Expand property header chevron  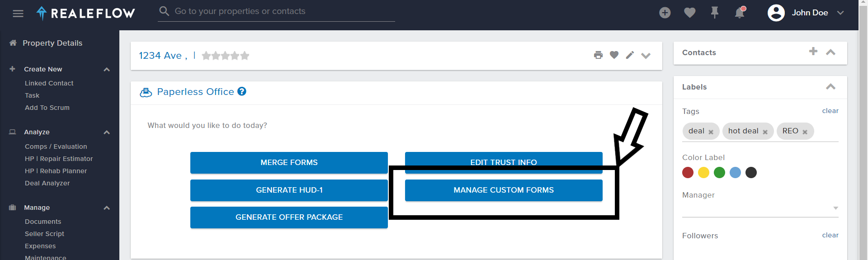(646, 56)
